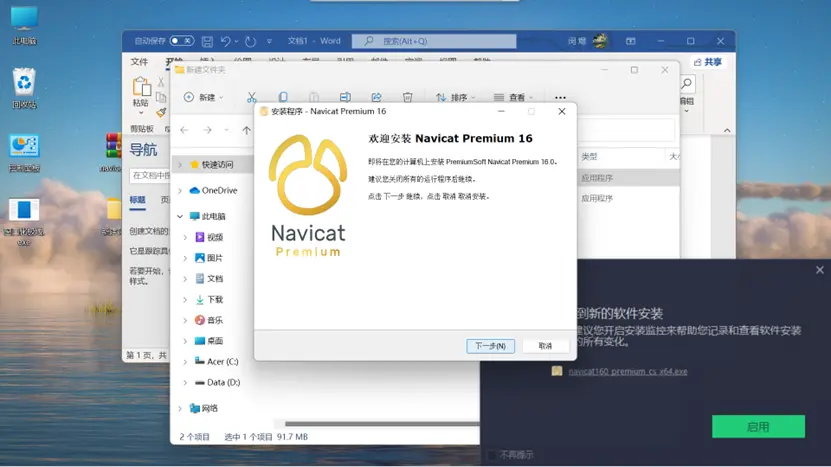Click See more ellipsis in File Explorer
This screenshot has width=831, height=467.
[560, 98]
